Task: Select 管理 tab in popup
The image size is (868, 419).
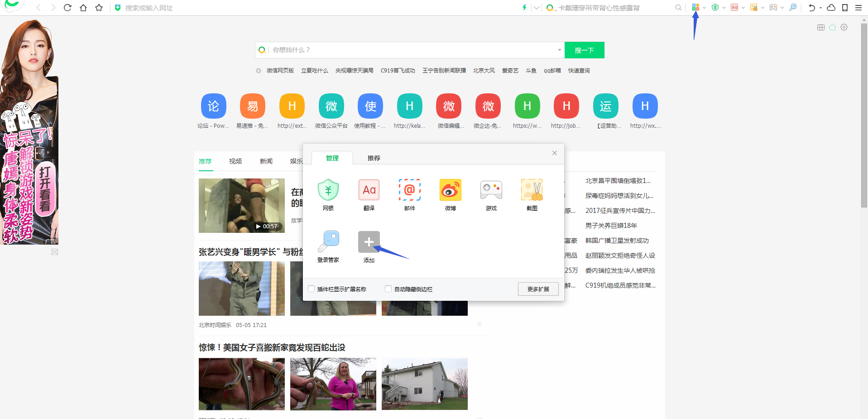Action: pos(332,158)
